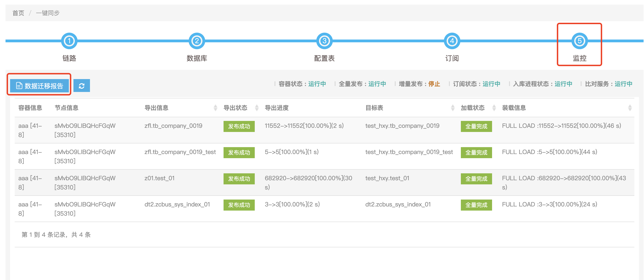644x280 pixels.
Task: Click 增量发布 停止 status text
Action: point(434,84)
